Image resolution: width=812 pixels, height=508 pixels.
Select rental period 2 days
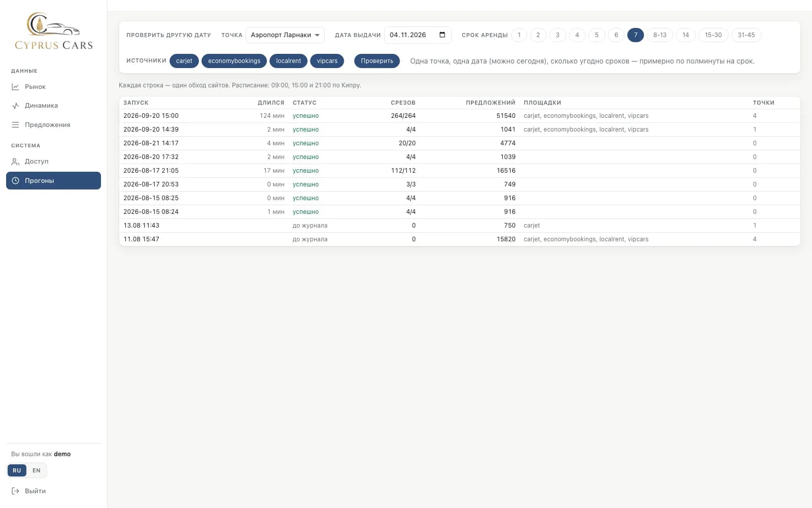tap(538, 35)
